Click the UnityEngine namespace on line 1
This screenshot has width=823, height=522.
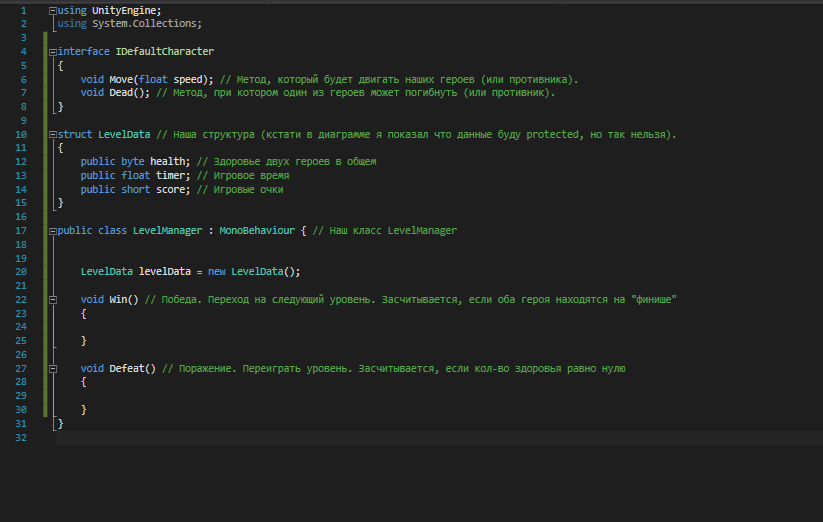pos(126,10)
